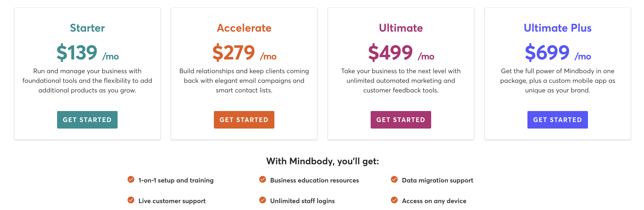The image size is (644, 210).
Task: Click Get Started under Starter plan
Action: point(87,120)
